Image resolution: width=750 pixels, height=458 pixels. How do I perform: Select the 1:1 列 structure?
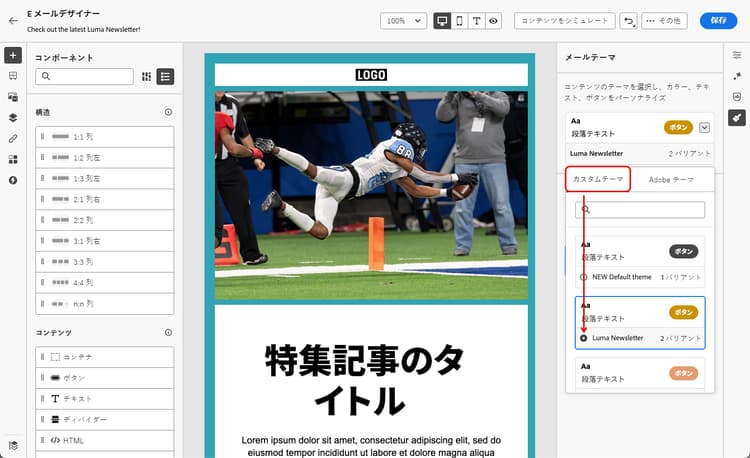coord(105,137)
